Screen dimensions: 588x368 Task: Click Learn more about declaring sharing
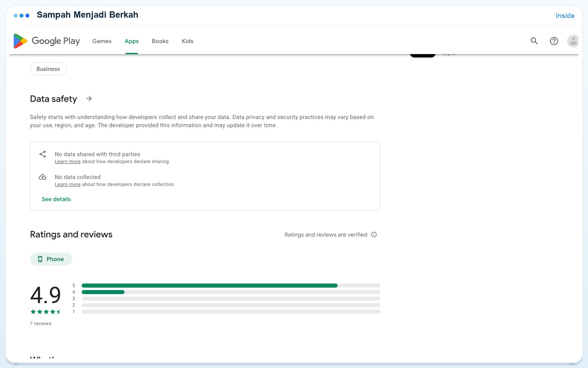pyautogui.click(x=68, y=162)
